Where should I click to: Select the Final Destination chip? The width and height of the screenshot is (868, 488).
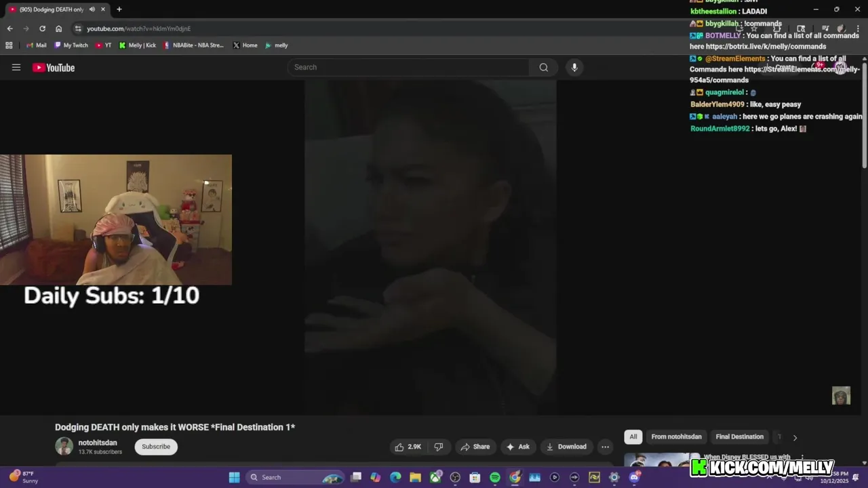tap(739, 436)
